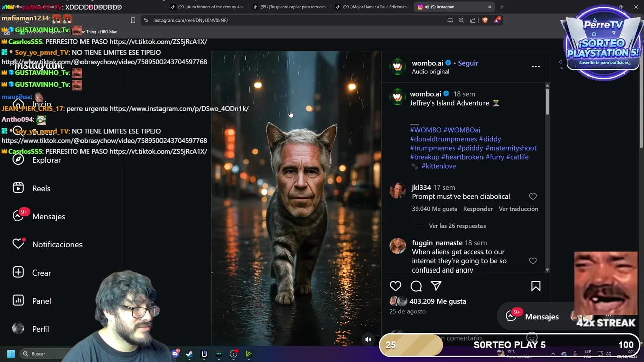
Task: Click the #pdiddy hashtag
Action: (470, 148)
